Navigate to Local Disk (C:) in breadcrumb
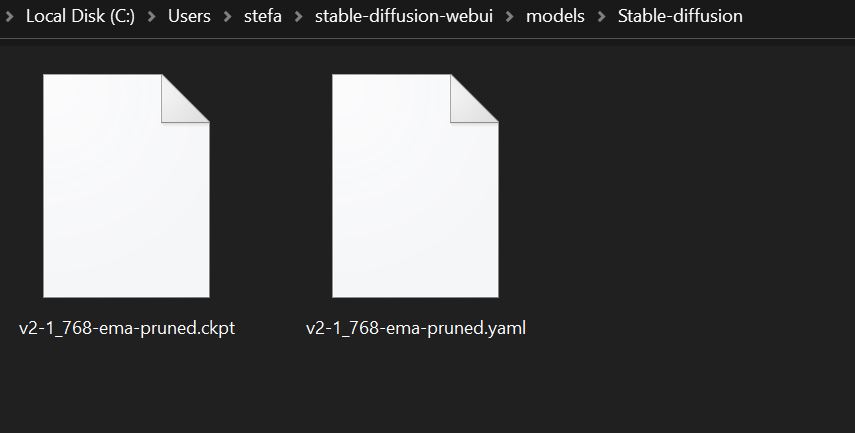Screen dimensions: 855x433 pos(80,16)
